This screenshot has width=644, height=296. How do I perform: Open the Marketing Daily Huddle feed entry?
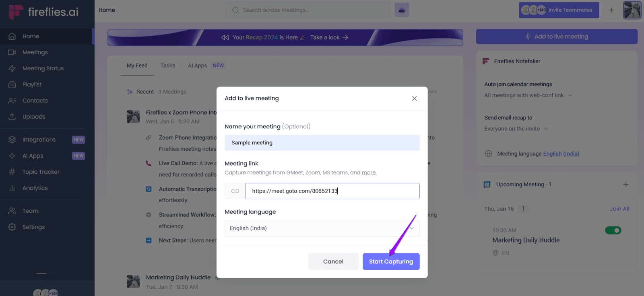(x=178, y=277)
